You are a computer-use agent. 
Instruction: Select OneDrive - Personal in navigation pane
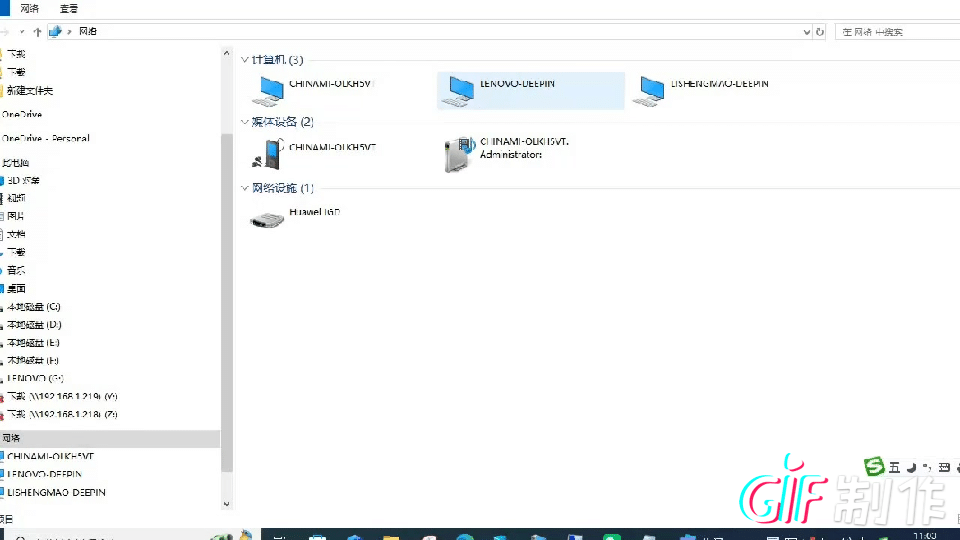tap(45, 138)
